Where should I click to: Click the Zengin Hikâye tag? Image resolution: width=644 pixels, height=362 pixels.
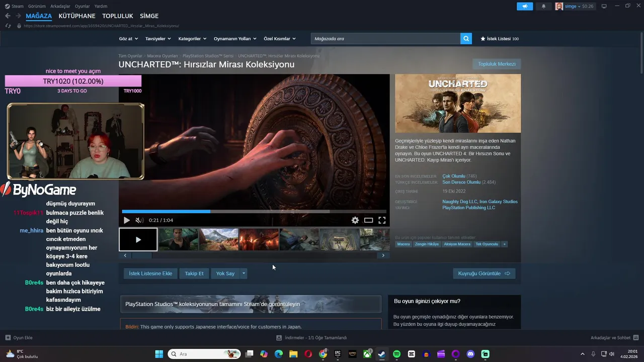(x=427, y=244)
